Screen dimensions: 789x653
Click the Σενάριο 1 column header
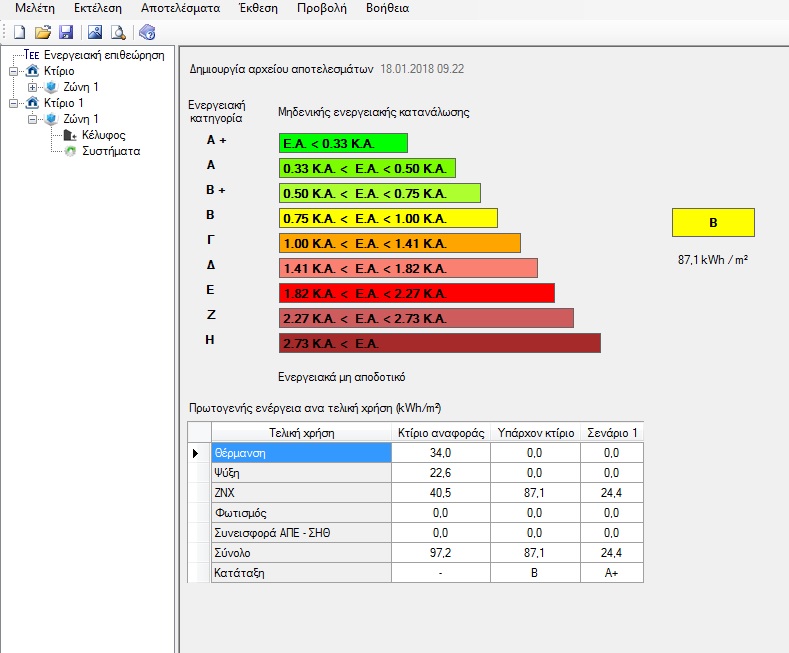tap(612, 433)
